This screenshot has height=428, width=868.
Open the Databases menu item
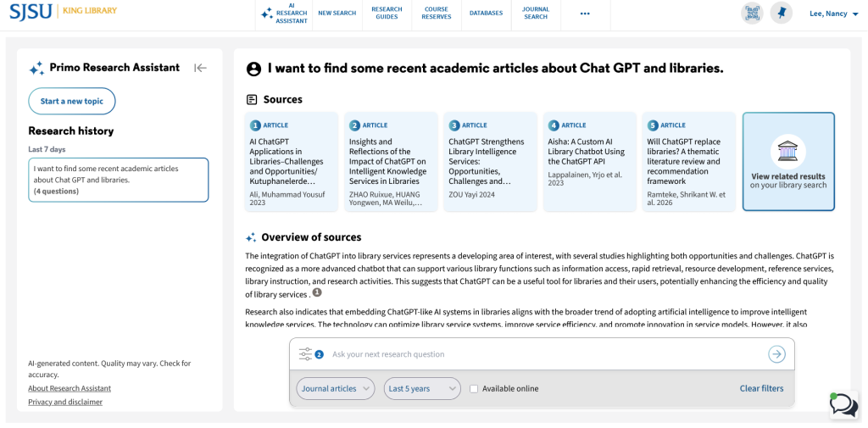coord(486,14)
